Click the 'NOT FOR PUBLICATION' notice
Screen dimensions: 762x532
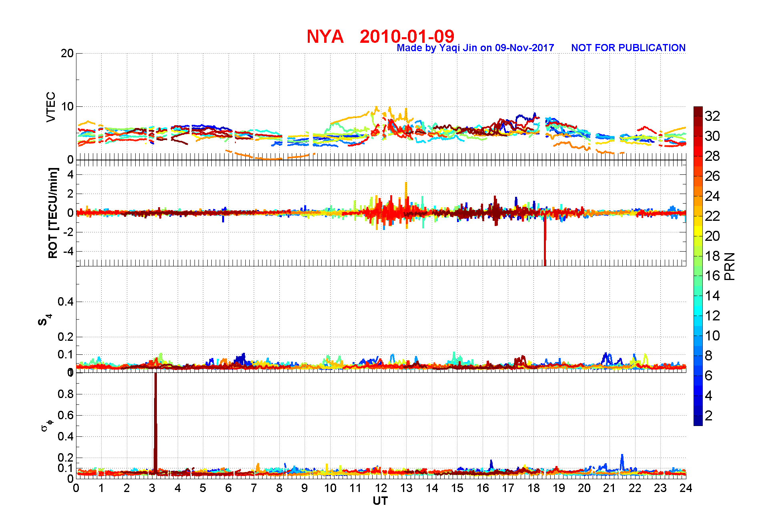click(628, 48)
